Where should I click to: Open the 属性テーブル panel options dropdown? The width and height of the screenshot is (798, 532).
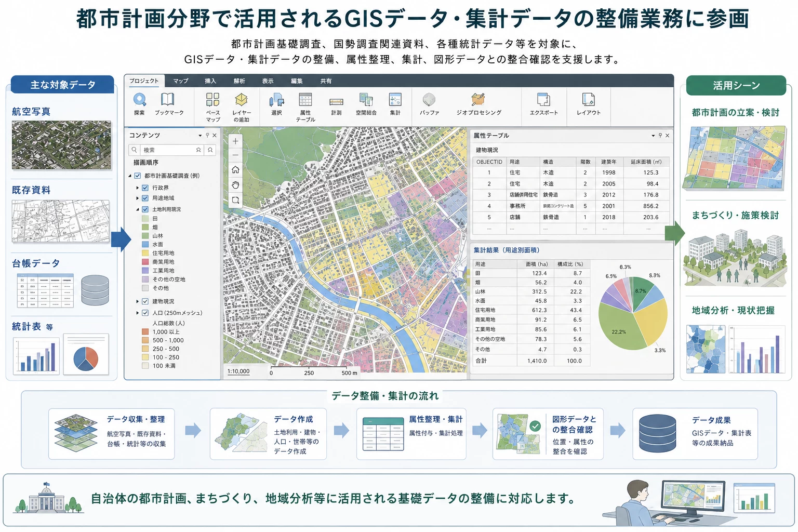click(x=653, y=136)
